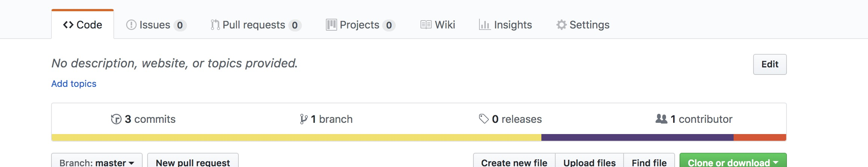
Task: Click the Add topics link
Action: (x=74, y=83)
